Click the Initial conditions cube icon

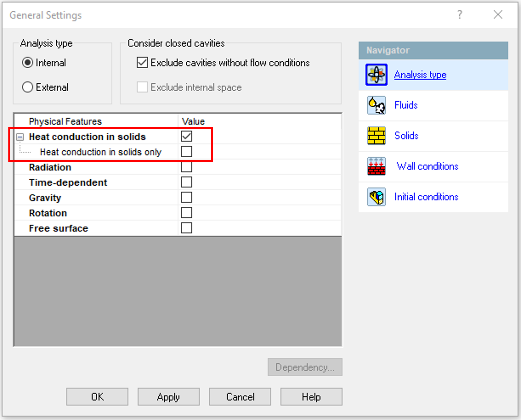376,197
